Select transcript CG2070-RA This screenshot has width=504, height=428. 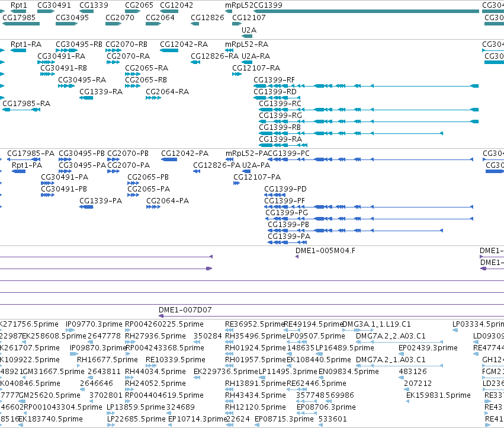129,56
